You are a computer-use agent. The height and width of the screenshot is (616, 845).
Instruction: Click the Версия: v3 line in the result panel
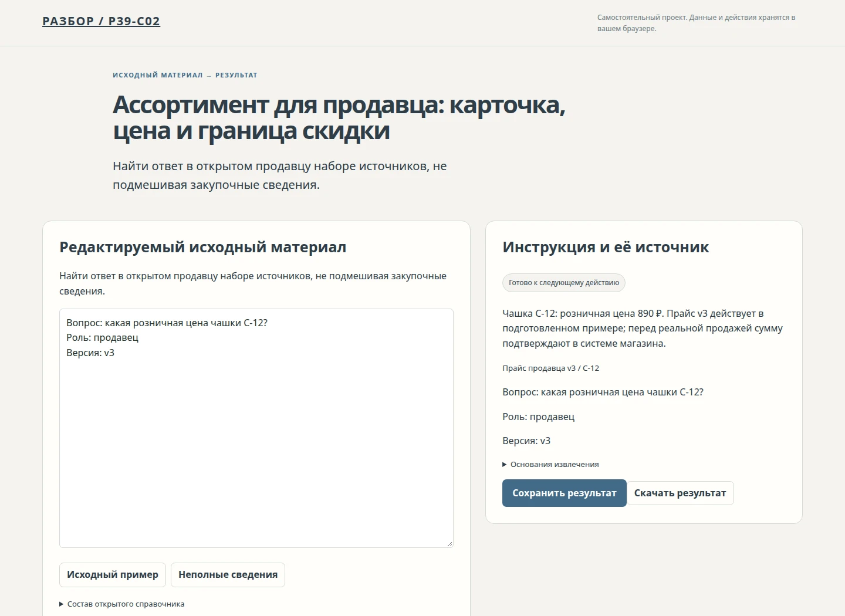pos(526,441)
